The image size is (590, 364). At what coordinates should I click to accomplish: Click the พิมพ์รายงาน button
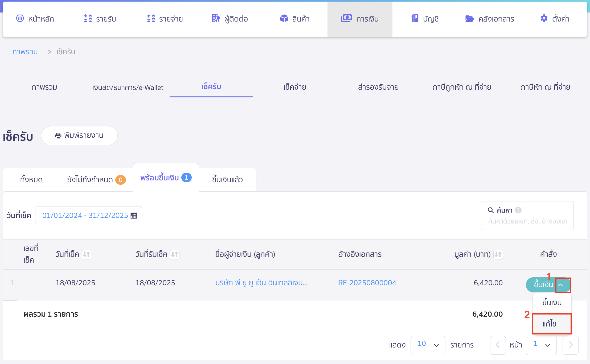[x=79, y=135]
